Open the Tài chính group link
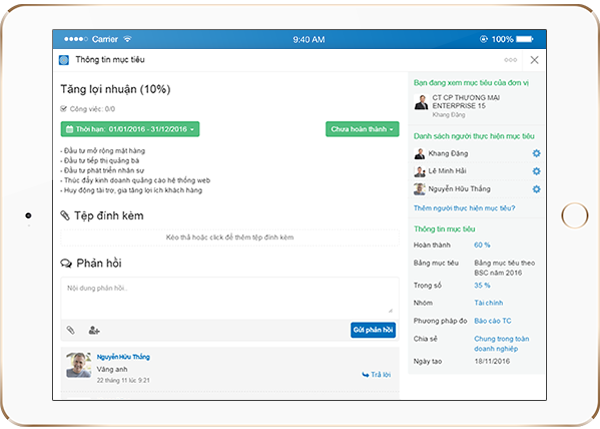This screenshot has height=429, width=600. point(488,302)
